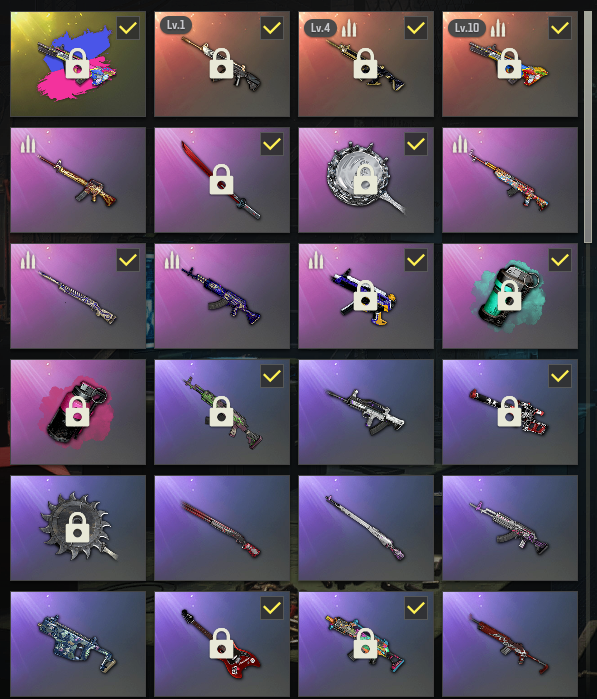Click bullet icon on the yellow-blue SMG tile

(x=316, y=260)
